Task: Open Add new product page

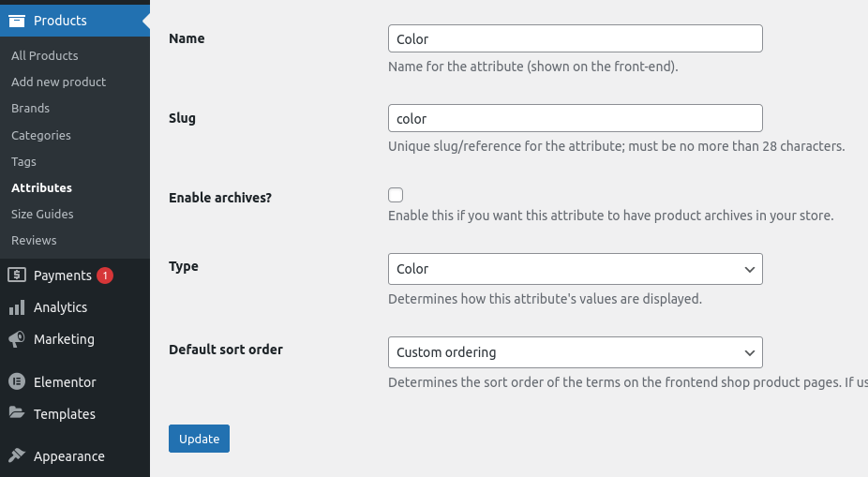Action: [59, 82]
